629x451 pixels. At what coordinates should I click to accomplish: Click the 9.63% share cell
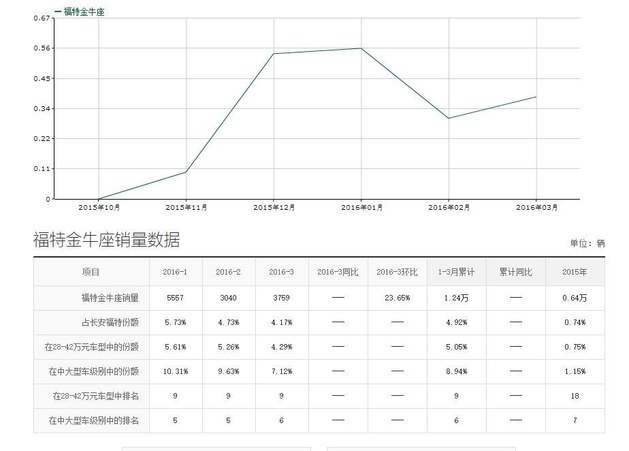pyautogui.click(x=228, y=371)
